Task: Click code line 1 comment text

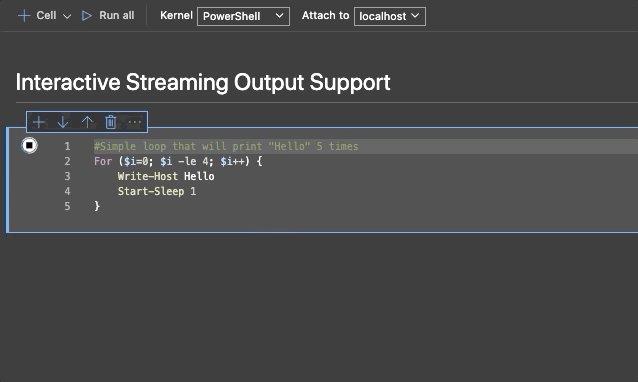Action: click(x=226, y=146)
